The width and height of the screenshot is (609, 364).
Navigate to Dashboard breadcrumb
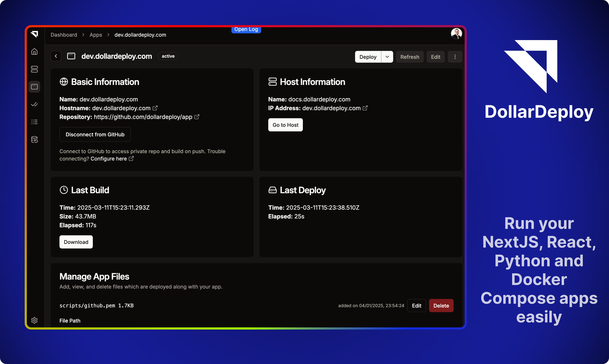[64, 35]
